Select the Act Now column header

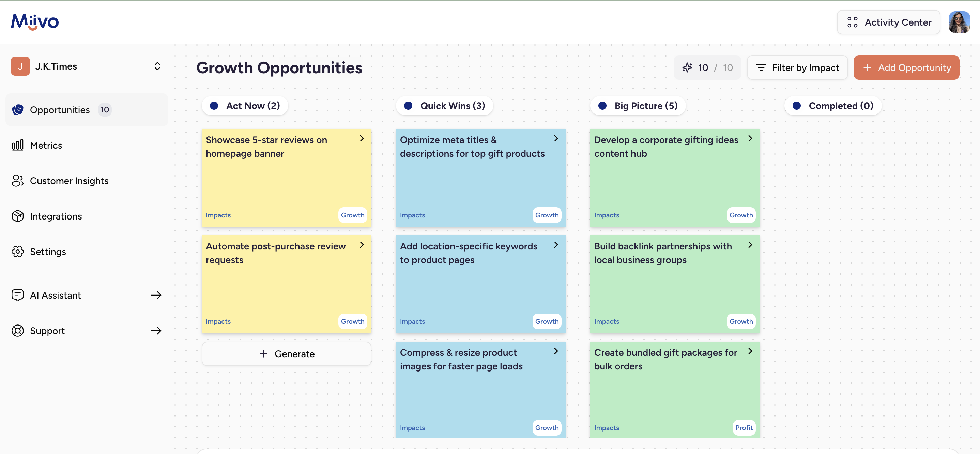click(x=245, y=105)
